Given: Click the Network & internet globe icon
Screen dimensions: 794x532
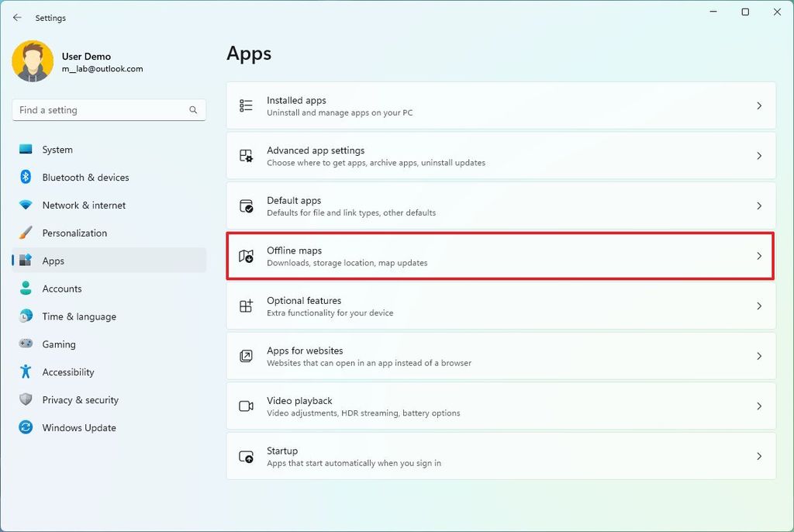Looking at the screenshot, I should click(26, 205).
